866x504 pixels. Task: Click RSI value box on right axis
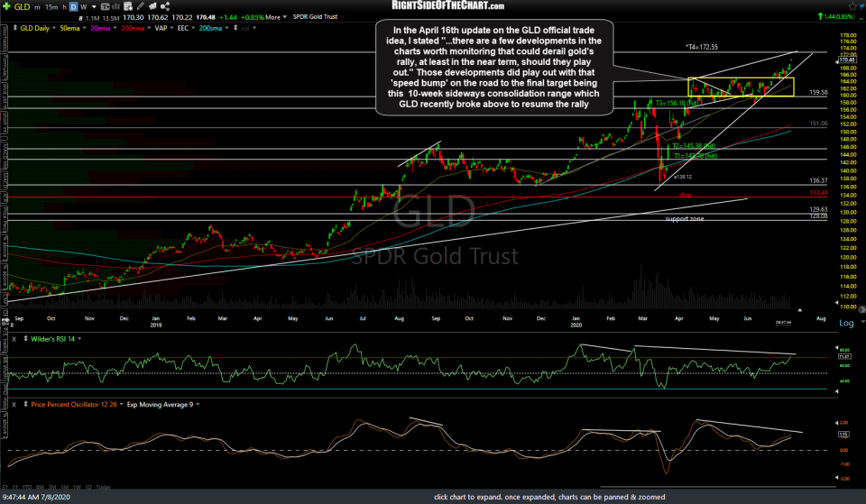coord(844,357)
